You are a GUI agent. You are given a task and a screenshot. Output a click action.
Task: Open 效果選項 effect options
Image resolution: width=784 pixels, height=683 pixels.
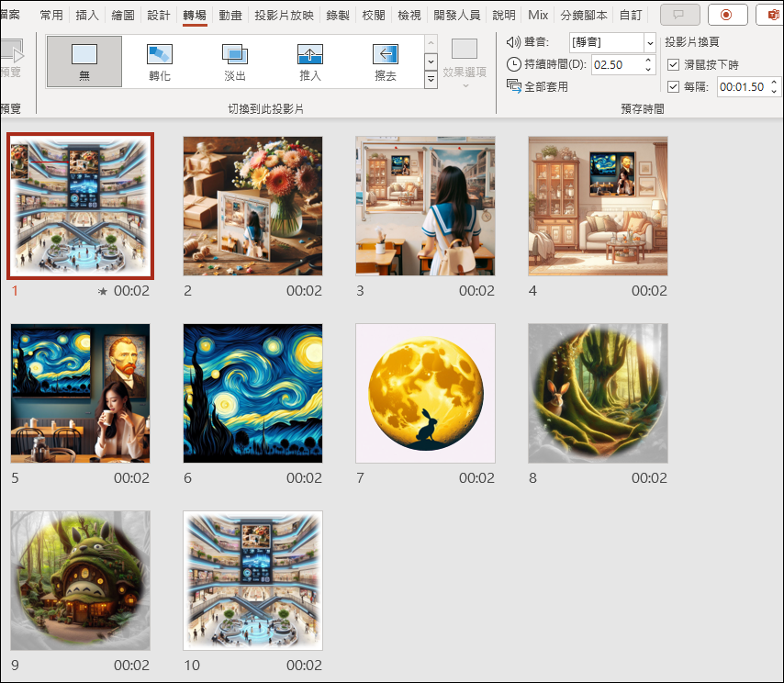[465, 62]
